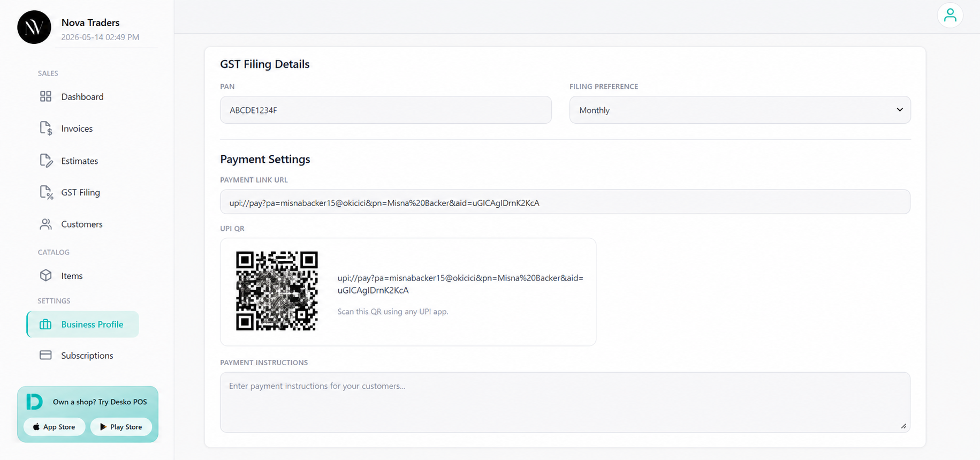Click the Business Profile briefcase icon
The image size is (980, 460).
pyautogui.click(x=45, y=324)
